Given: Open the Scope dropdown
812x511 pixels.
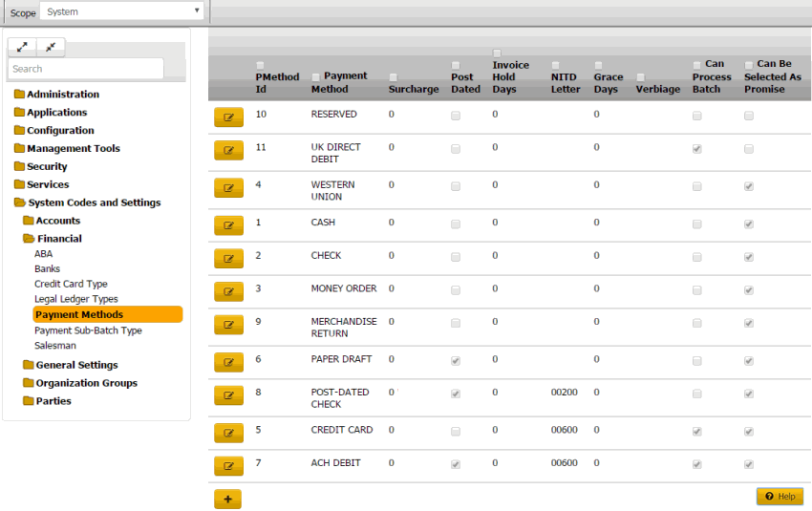Looking at the screenshot, I should 122,11.
